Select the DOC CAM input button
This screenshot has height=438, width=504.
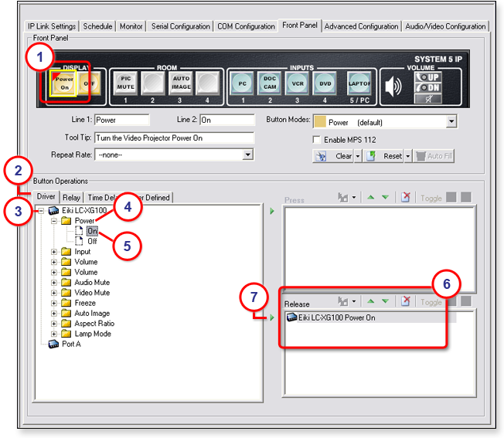[x=270, y=83]
